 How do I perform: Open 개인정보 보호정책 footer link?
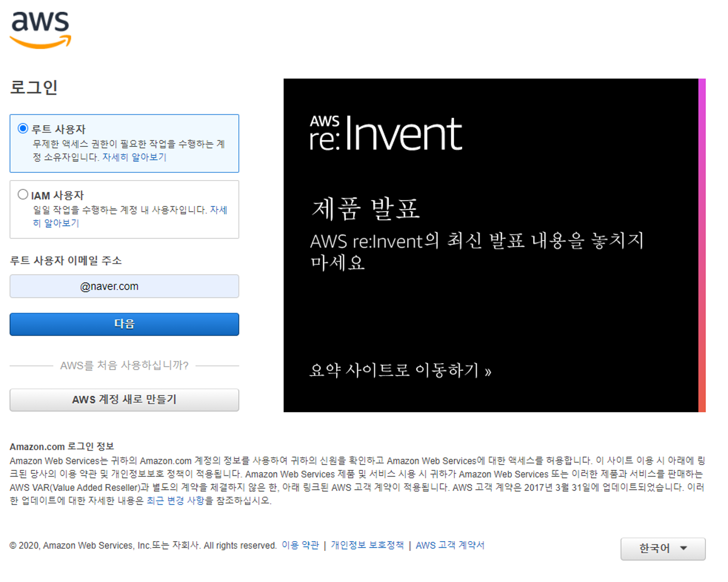pos(367,545)
